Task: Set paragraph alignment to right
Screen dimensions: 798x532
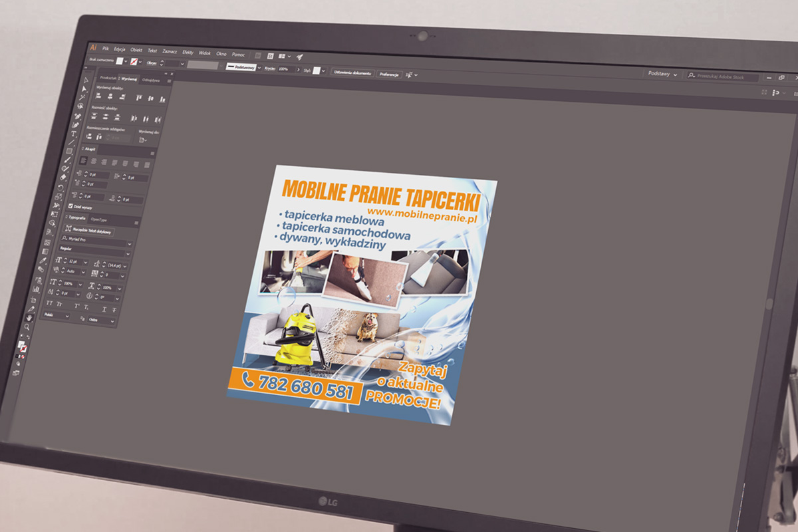Action: [104, 162]
